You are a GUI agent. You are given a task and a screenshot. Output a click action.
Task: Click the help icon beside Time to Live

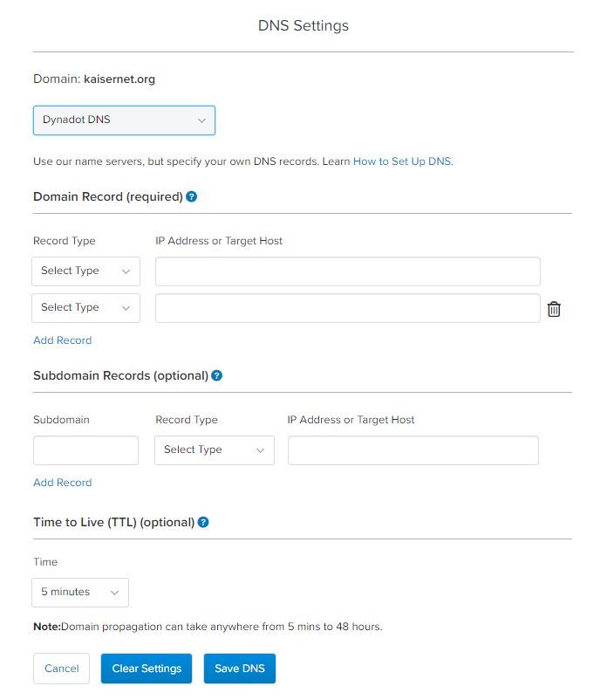pyautogui.click(x=203, y=522)
